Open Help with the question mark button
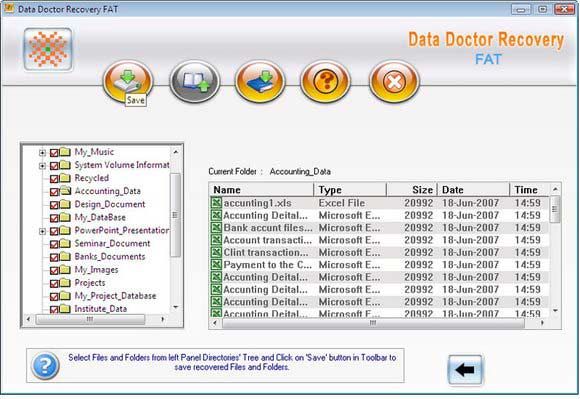 click(x=326, y=81)
